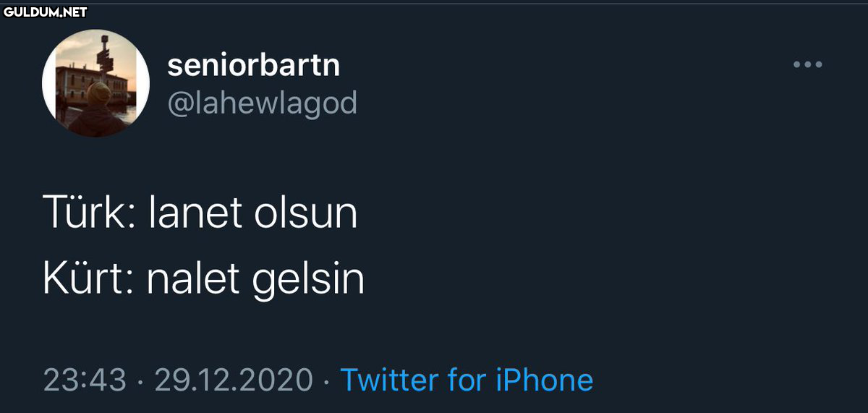Select the 29.12.2020 date

[x=234, y=380]
